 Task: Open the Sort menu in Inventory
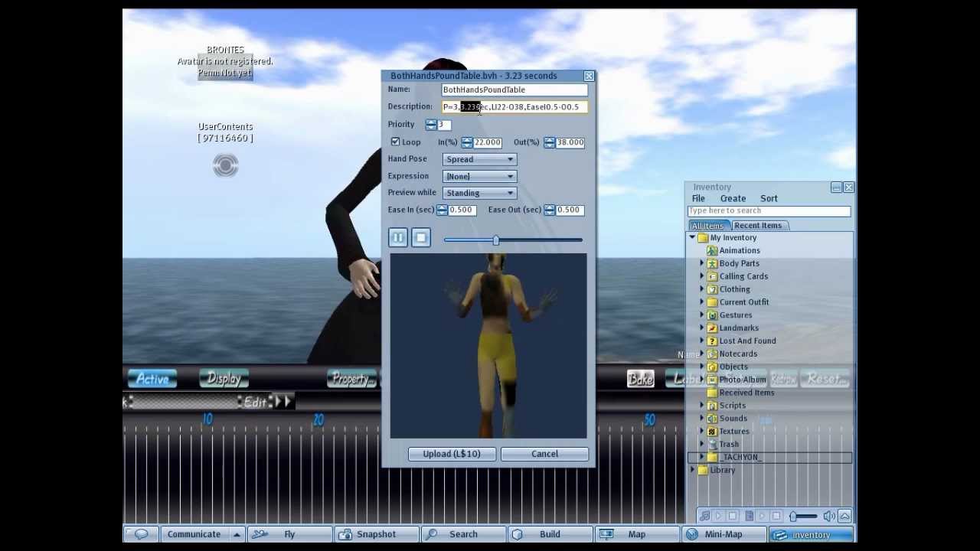point(769,198)
